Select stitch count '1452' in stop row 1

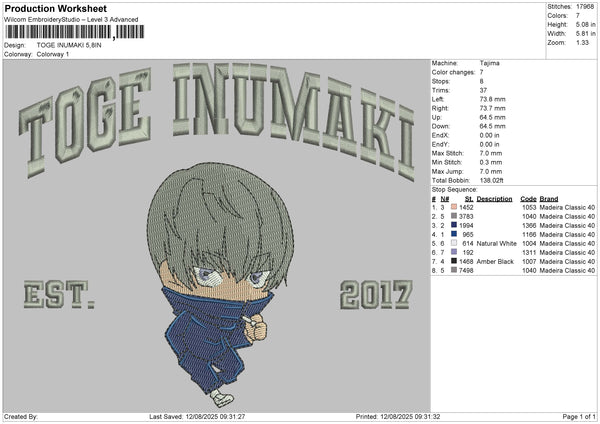pyautogui.click(x=466, y=207)
